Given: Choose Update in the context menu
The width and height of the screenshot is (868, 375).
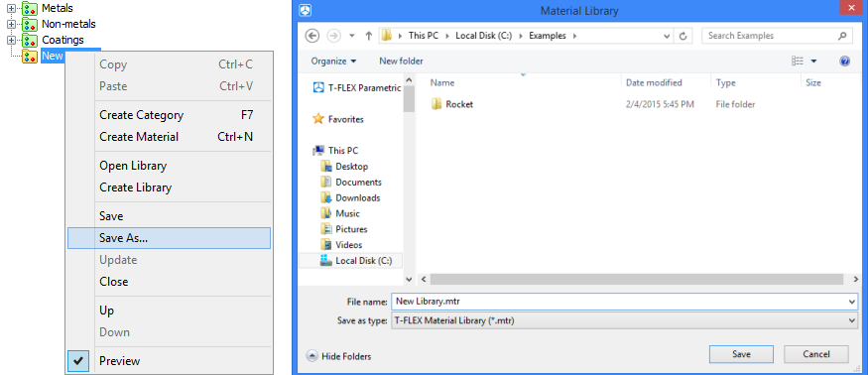Looking at the screenshot, I should click(x=169, y=260).
